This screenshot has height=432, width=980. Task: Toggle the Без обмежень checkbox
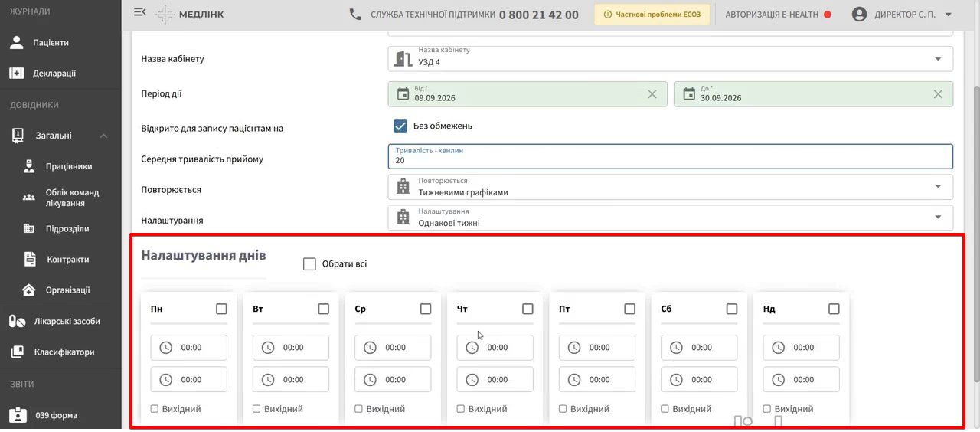click(x=400, y=126)
